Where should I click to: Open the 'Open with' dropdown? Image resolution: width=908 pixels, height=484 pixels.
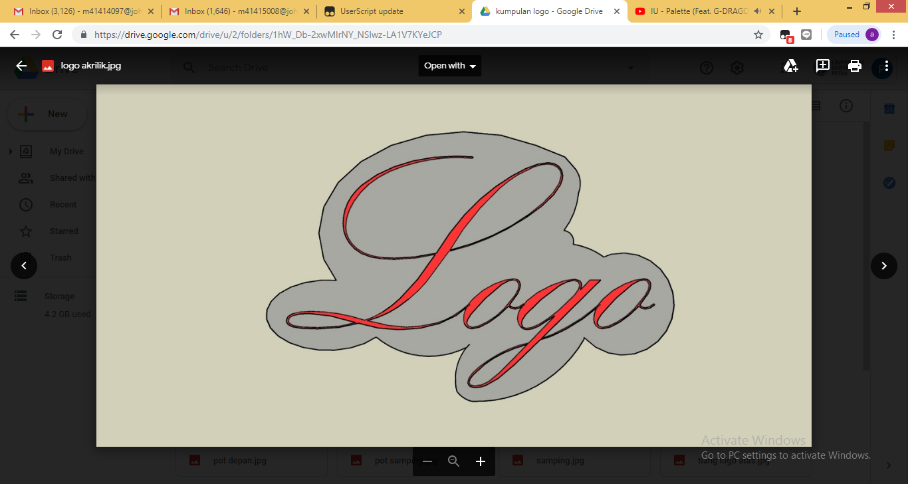tap(450, 66)
